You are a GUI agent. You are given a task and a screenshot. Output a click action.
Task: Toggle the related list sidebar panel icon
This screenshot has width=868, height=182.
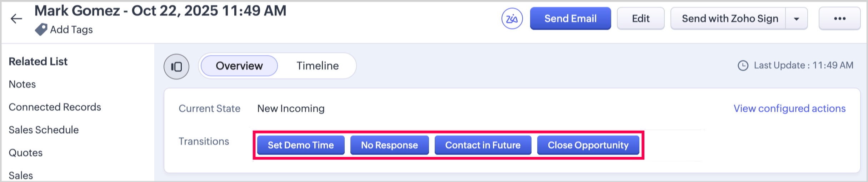(176, 66)
